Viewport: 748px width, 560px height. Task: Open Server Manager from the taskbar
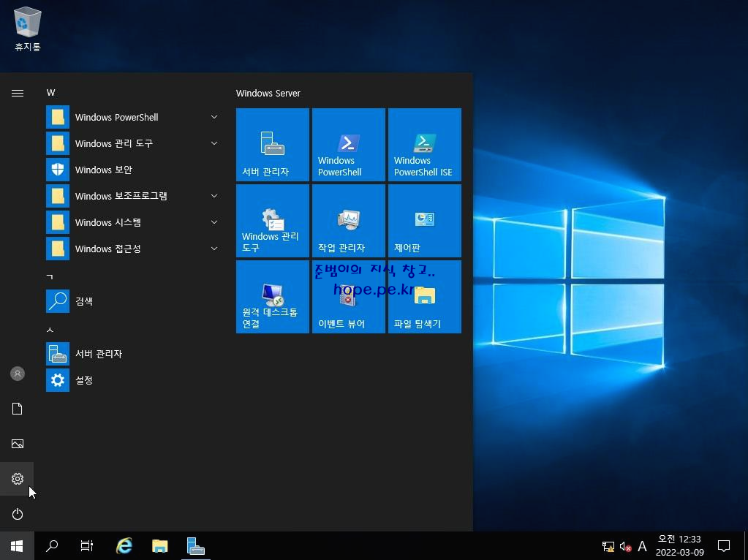[x=195, y=546]
